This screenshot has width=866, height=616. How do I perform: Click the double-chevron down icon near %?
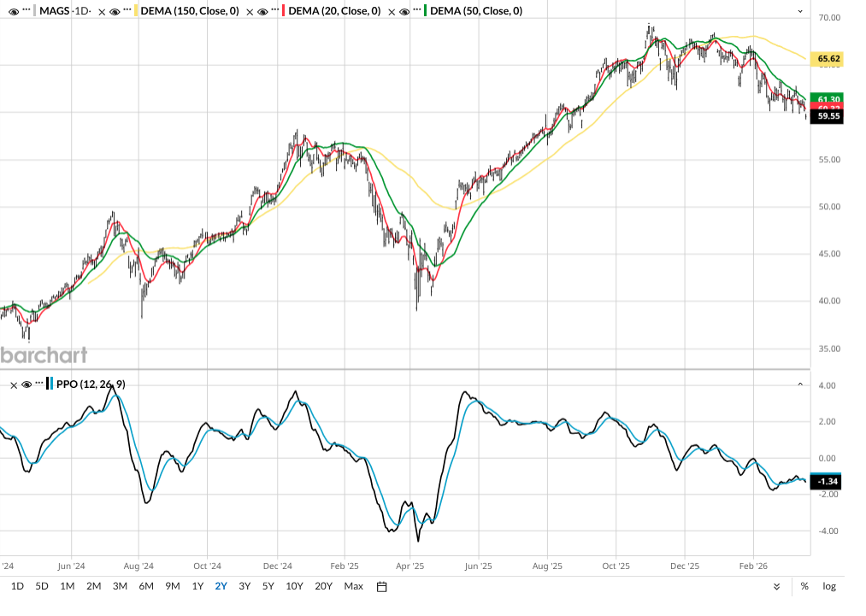pos(776,587)
